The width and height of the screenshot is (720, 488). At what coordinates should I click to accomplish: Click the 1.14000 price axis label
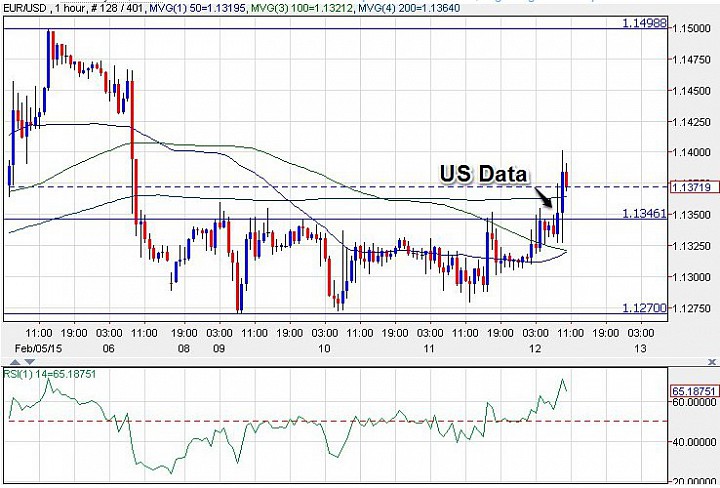click(x=691, y=152)
